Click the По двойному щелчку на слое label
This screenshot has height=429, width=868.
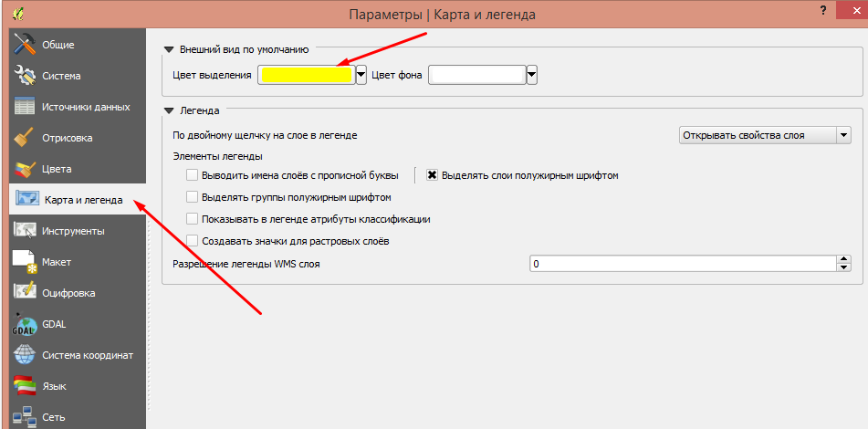(x=266, y=135)
